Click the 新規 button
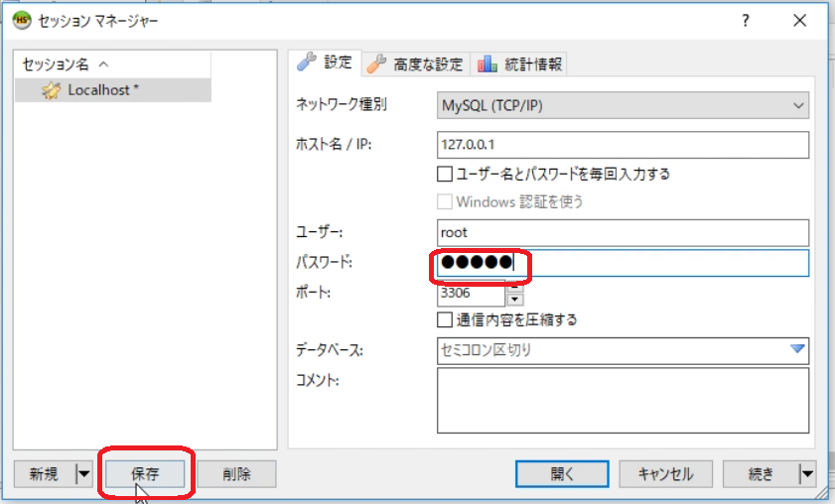Viewport: 835px width, 504px height. [x=45, y=473]
